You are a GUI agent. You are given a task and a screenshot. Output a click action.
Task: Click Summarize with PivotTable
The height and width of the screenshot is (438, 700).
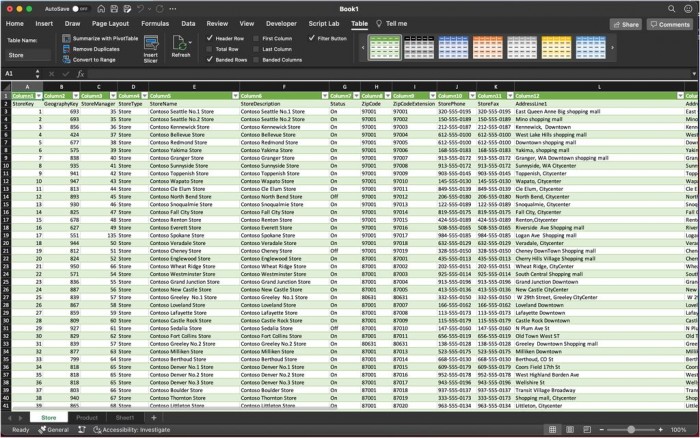105,37
